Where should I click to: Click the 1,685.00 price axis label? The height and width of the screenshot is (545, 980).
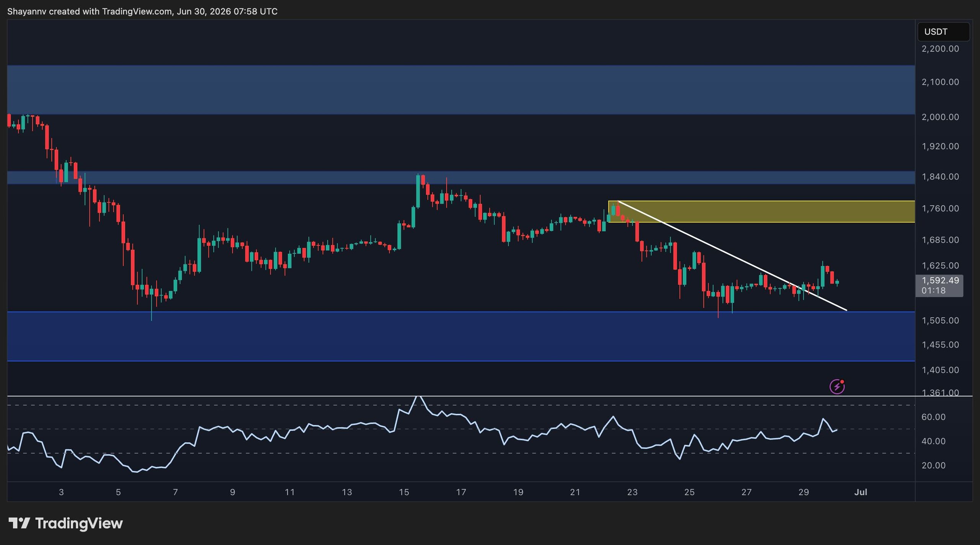pos(940,240)
